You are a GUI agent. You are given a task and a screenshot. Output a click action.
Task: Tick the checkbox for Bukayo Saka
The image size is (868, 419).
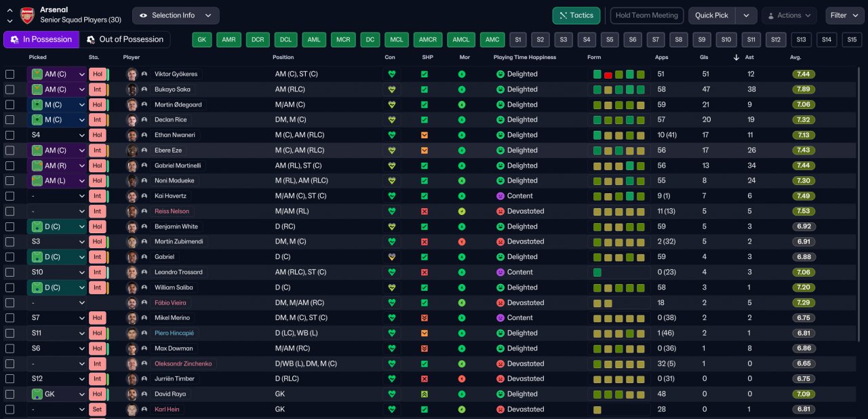point(9,89)
